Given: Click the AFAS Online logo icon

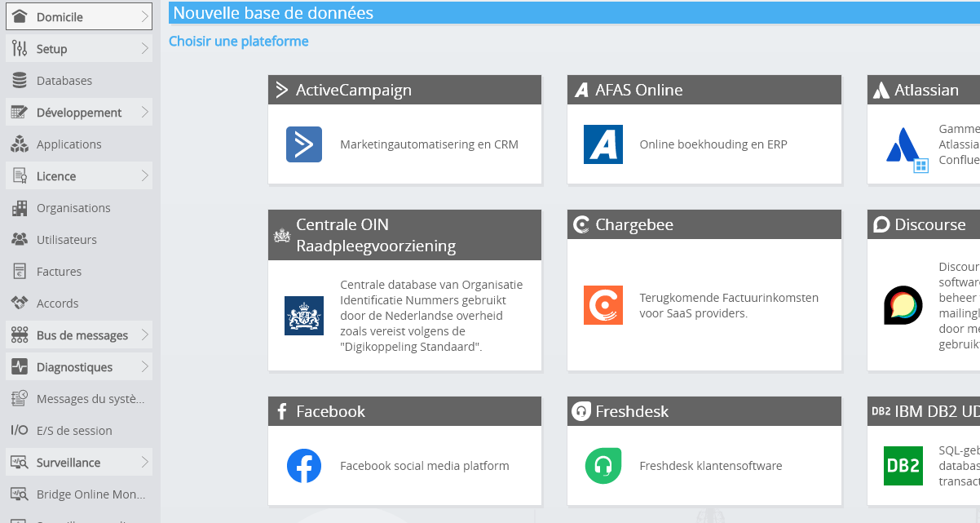Looking at the screenshot, I should tap(603, 144).
